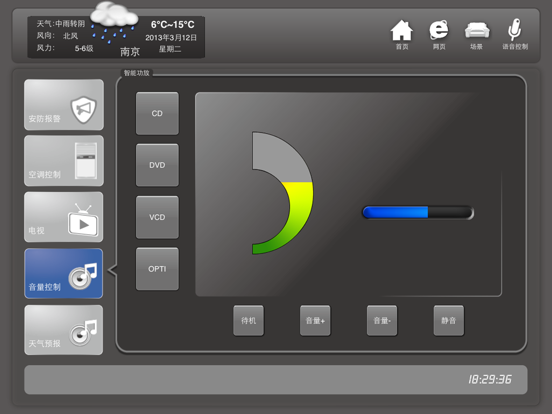Open the 安防报警 security alarm tile
552x414 pixels.
click(64, 105)
